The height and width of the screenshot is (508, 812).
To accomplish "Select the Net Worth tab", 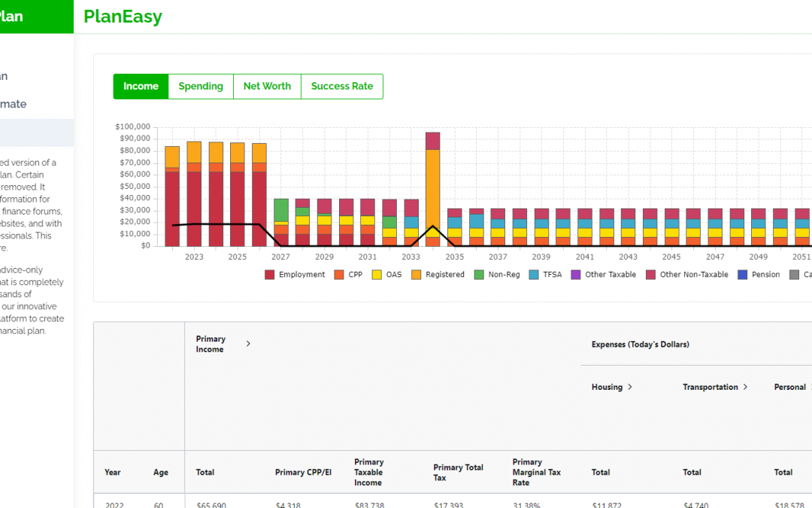I will [267, 86].
